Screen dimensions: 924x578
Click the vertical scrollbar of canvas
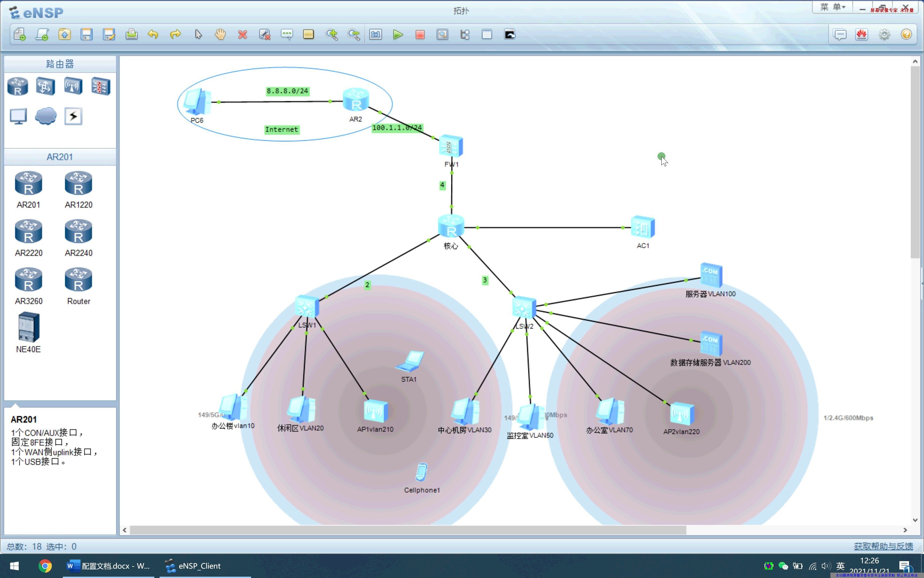point(915,162)
